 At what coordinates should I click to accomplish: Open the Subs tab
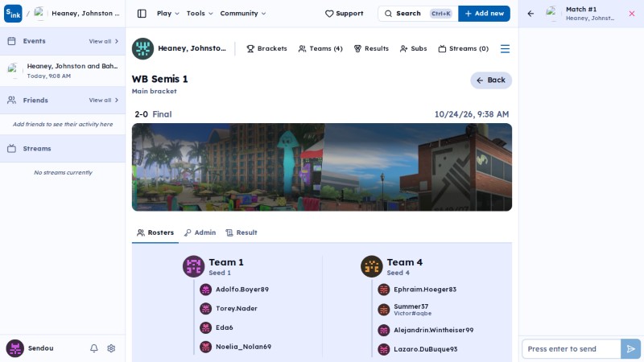(414, 49)
